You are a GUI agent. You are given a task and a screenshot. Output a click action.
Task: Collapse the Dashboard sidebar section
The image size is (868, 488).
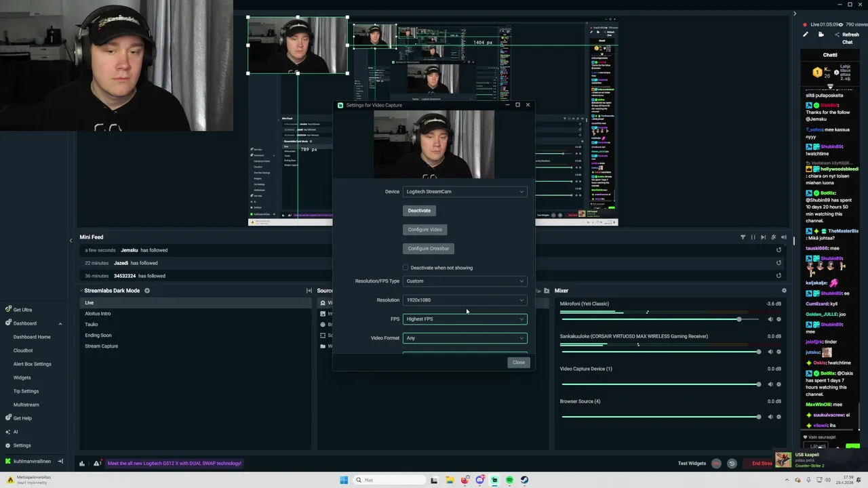[60, 323]
